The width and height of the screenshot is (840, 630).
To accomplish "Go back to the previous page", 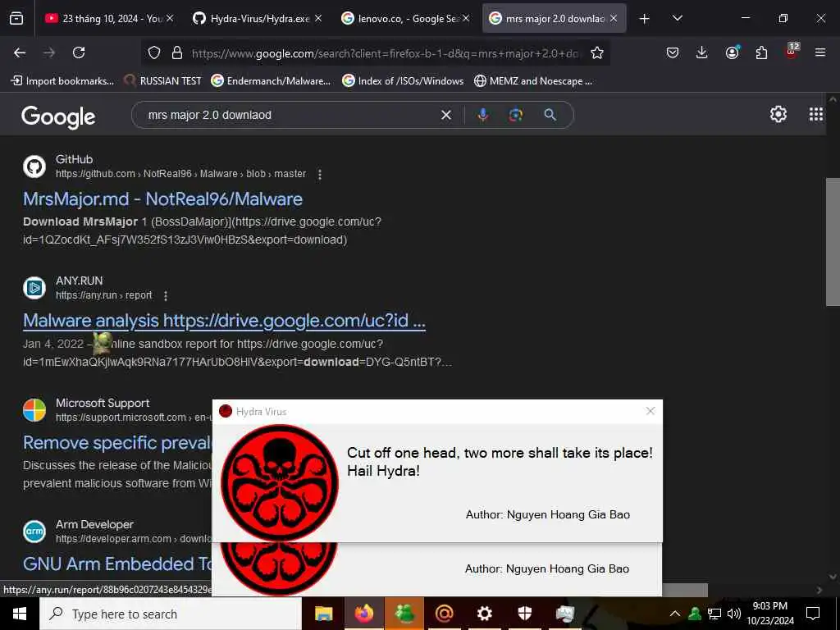I will (20, 52).
